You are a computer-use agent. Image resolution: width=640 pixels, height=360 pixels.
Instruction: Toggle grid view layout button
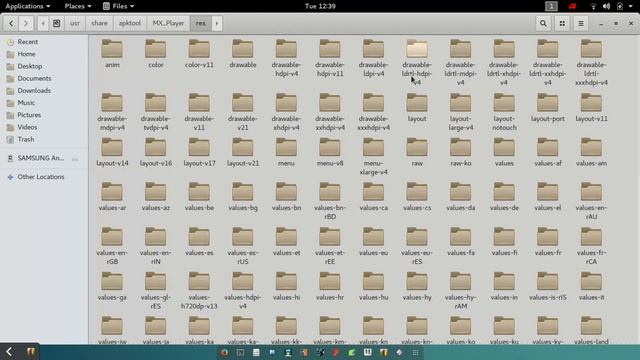(x=562, y=23)
